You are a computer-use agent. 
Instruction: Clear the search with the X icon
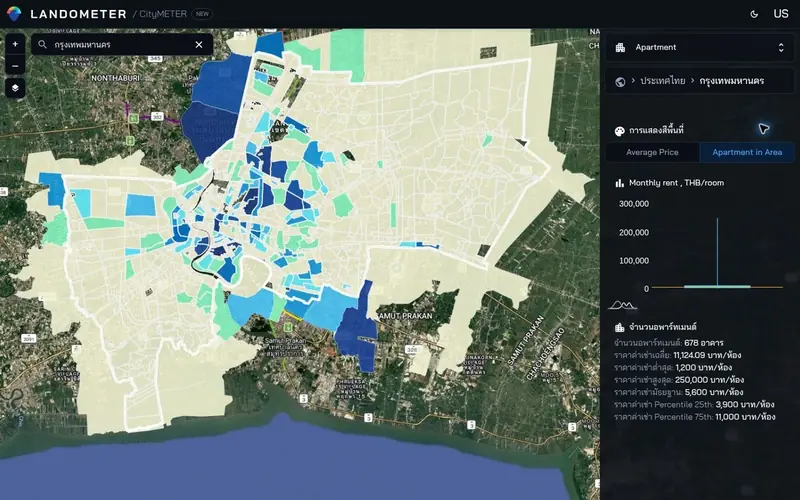click(199, 45)
